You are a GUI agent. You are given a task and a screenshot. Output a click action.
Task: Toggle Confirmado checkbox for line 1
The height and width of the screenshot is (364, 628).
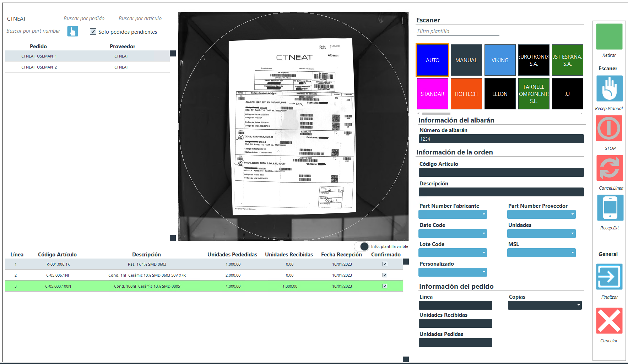[385, 264]
